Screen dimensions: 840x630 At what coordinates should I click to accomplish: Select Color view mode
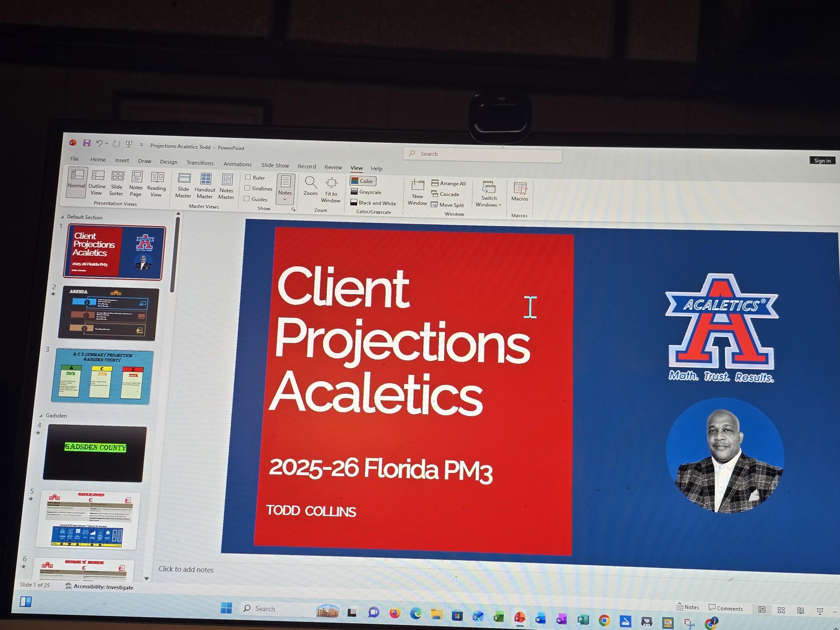[363, 181]
